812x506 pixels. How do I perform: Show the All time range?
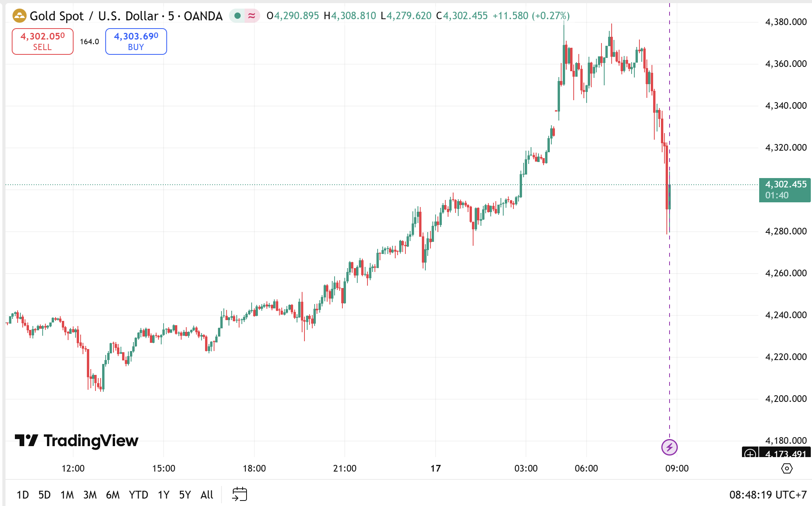[x=207, y=495]
